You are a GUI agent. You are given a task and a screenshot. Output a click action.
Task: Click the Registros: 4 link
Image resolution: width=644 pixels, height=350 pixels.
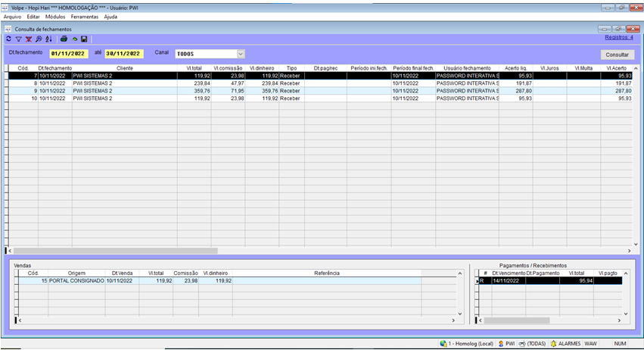point(618,36)
